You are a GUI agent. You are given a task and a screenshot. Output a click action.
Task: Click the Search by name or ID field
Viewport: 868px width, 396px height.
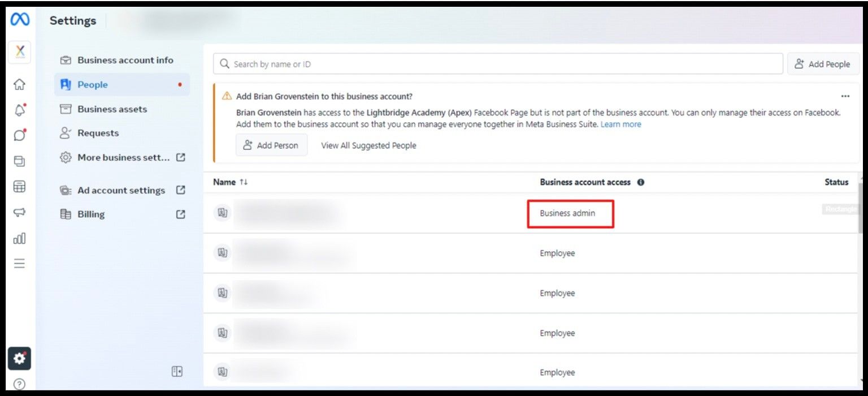point(497,64)
